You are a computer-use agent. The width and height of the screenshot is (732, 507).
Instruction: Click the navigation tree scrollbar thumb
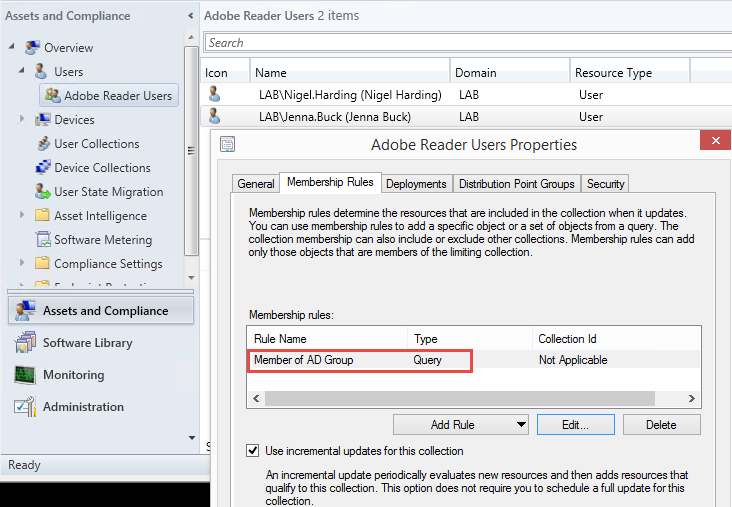(191, 150)
